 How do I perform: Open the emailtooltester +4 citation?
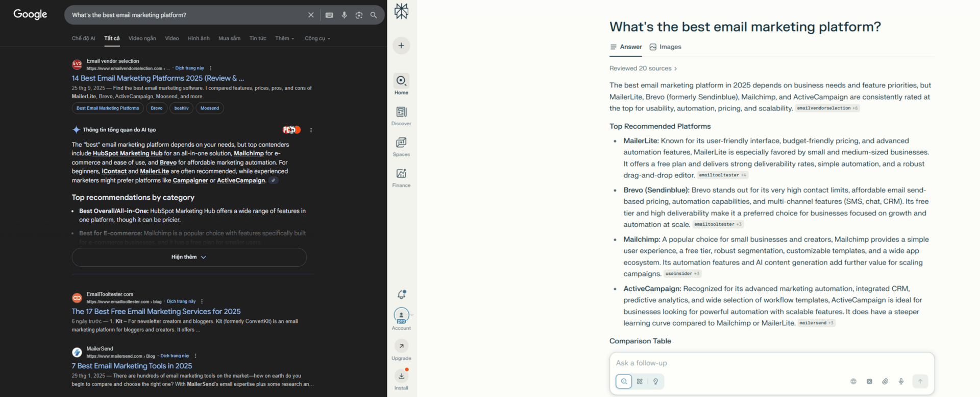pyautogui.click(x=723, y=175)
